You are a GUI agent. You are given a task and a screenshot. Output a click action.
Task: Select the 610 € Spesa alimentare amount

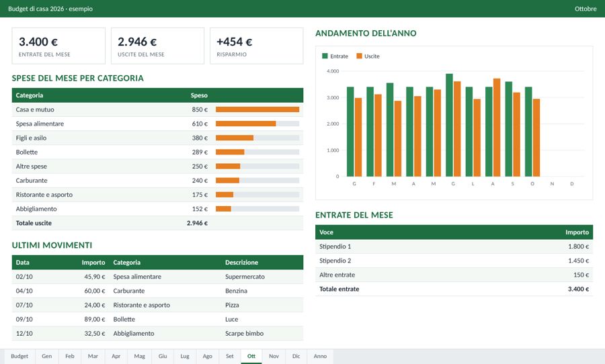tap(200, 124)
